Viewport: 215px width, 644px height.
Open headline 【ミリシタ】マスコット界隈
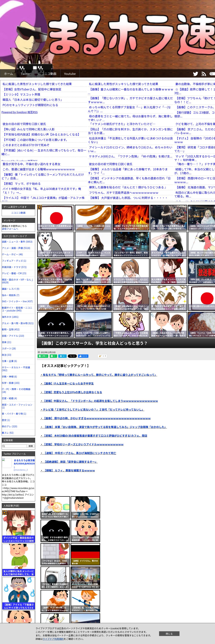pyautogui.click(x=21, y=94)
